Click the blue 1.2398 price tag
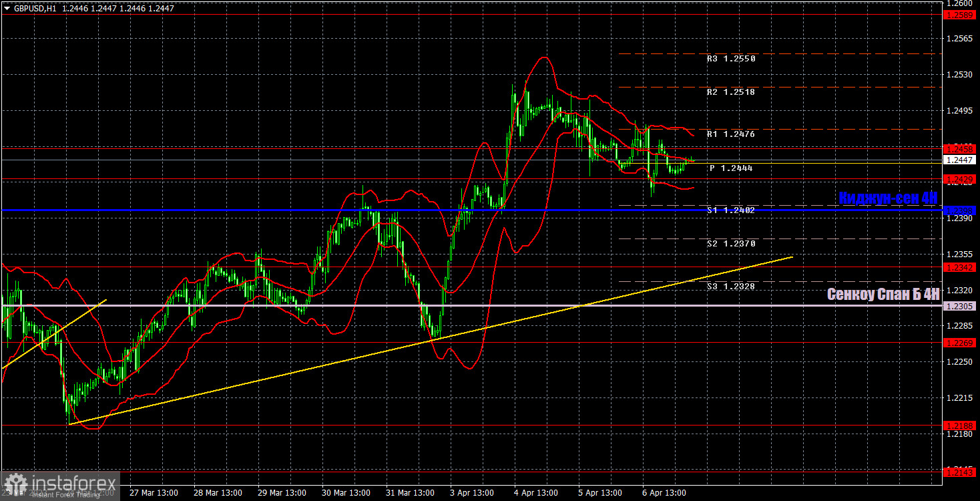 tap(960, 210)
